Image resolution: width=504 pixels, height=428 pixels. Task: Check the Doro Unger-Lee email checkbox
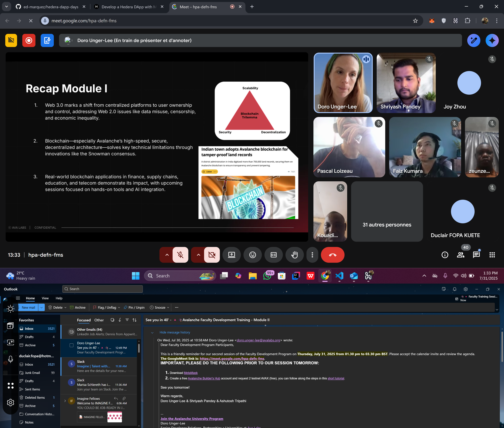coord(72,345)
